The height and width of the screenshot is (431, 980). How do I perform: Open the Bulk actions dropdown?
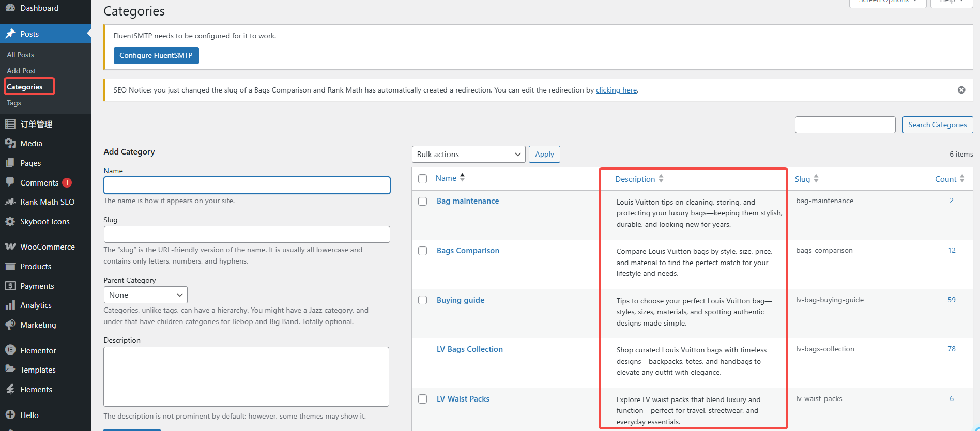[468, 155]
